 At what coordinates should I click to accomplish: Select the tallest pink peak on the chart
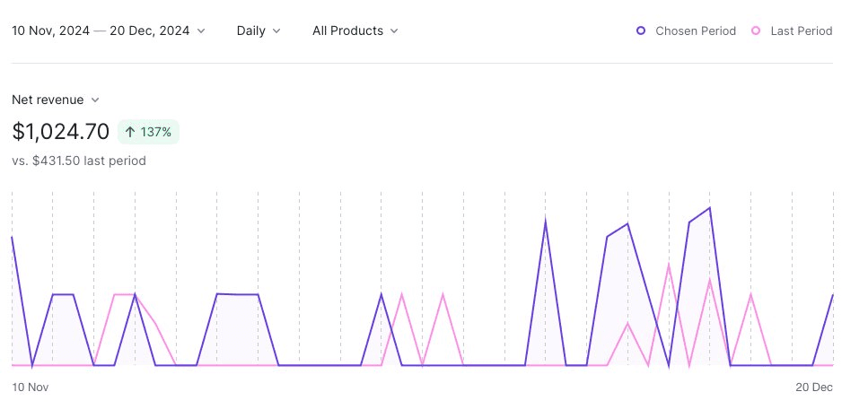tap(669, 265)
